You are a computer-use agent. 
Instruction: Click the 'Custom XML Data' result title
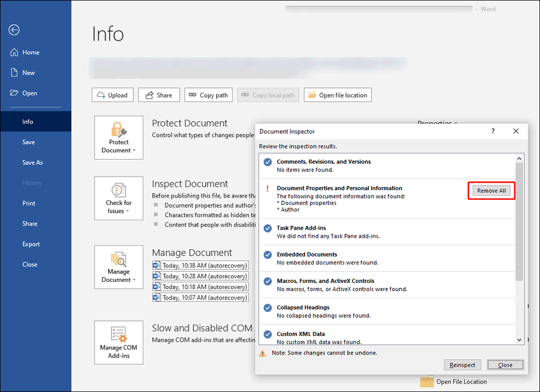[x=301, y=334]
